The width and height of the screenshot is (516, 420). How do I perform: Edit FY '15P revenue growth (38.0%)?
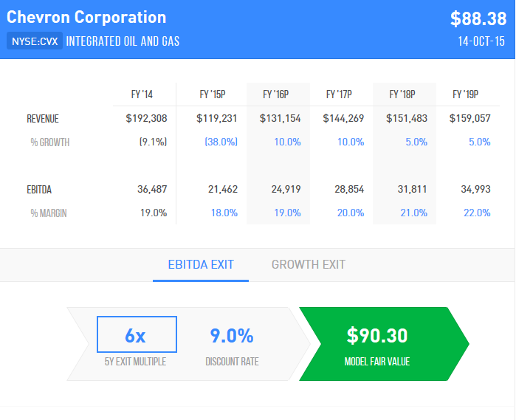[x=221, y=142]
